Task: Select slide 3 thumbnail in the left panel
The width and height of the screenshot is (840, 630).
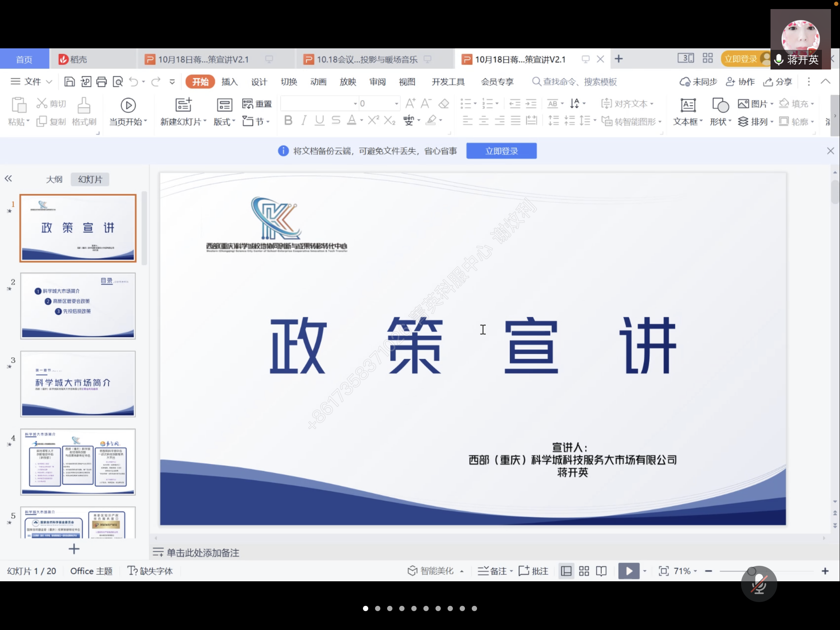Action: (78, 383)
